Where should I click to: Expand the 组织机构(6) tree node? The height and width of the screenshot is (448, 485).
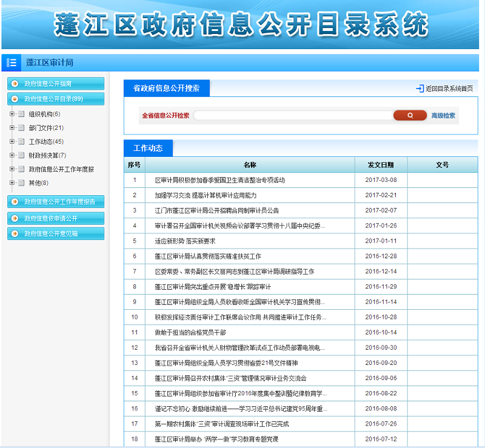pos(12,114)
